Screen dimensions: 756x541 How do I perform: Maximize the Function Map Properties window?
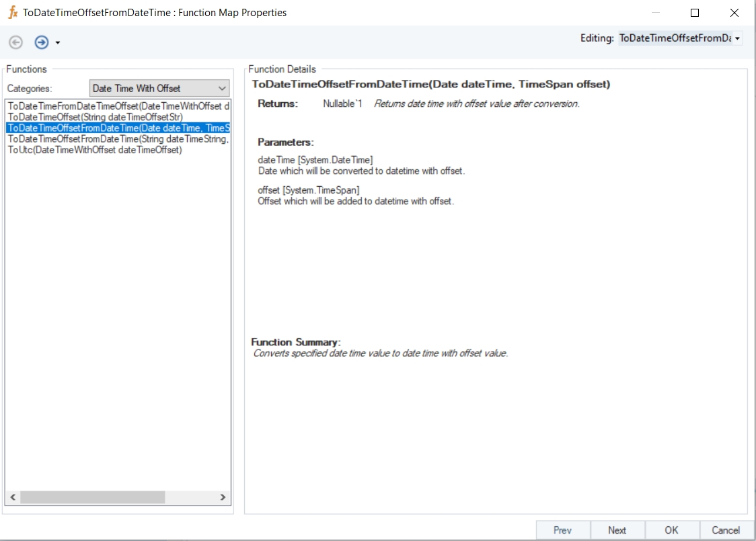coord(695,13)
